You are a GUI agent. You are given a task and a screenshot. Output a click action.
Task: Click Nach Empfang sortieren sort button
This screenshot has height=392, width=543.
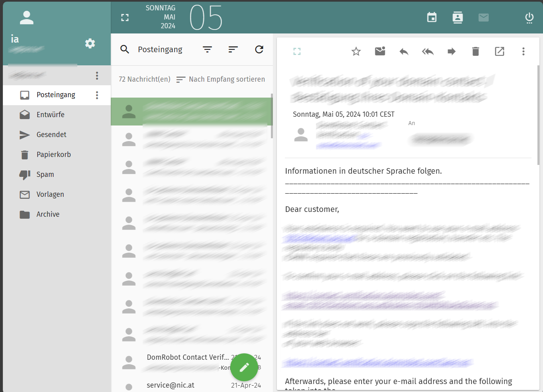pos(221,79)
